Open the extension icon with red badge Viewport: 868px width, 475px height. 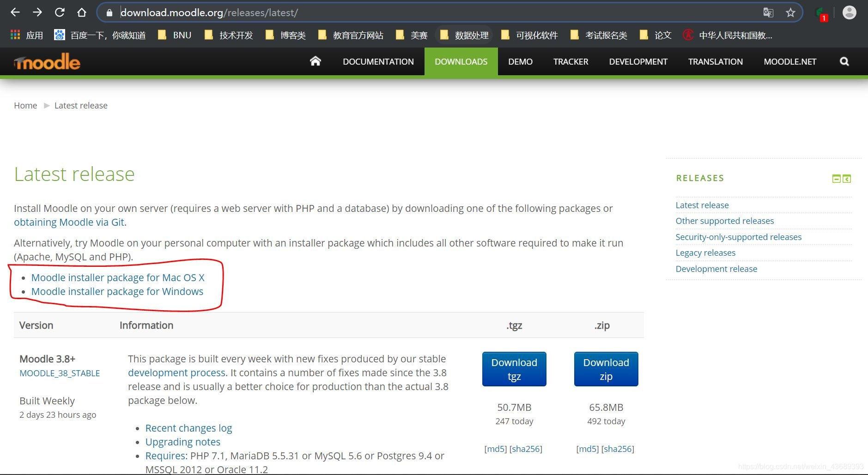click(x=822, y=14)
